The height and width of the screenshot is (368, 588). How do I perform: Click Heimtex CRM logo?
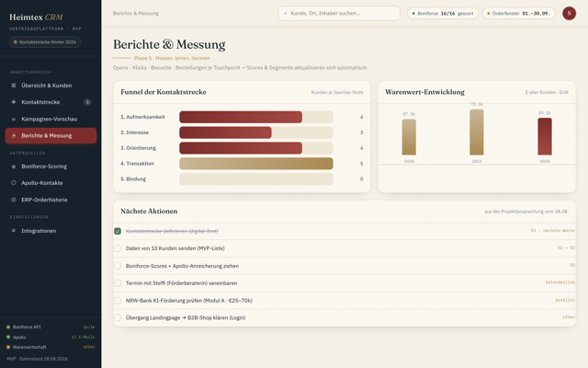pos(36,17)
